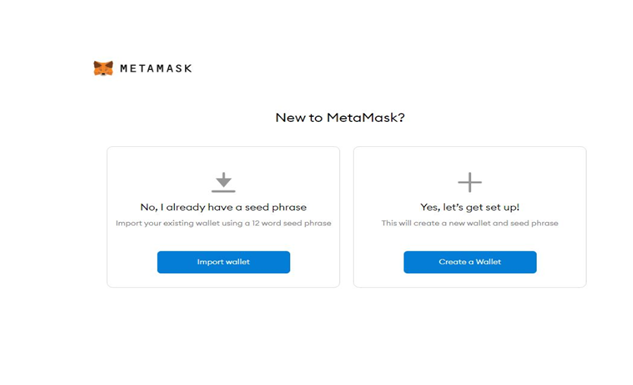Viewport: 633px width, 385px height.
Task: Click "12 word seed phrase" in import subtitle
Action: pos(291,223)
